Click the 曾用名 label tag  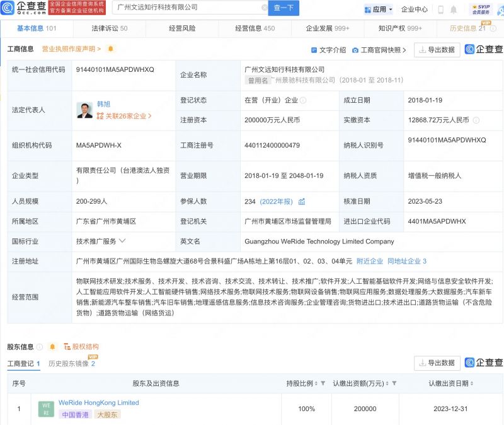pyautogui.click(x=258, y=81)
